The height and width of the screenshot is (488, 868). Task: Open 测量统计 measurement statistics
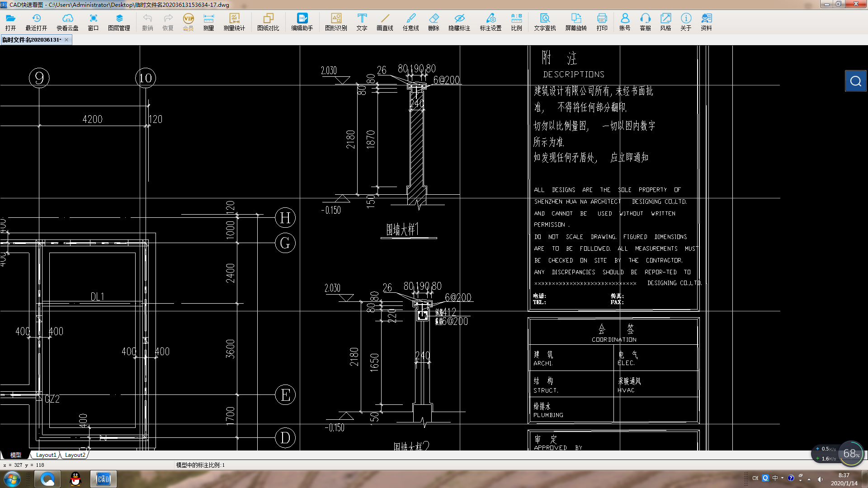pyautogui.click(x=234, y=22)
